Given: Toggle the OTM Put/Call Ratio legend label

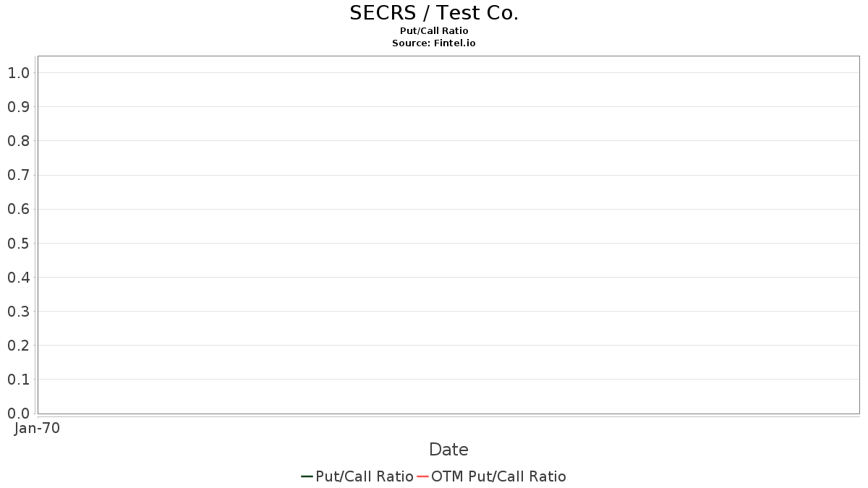Looking at the screenshot, I should 498,476.
